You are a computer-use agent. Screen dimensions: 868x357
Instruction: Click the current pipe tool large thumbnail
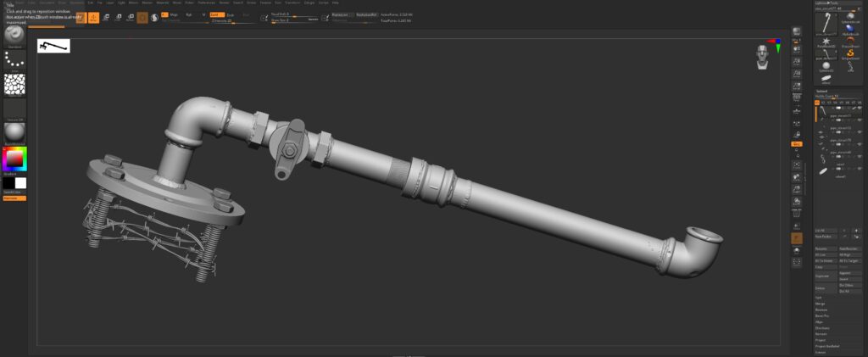click(827, 24)
